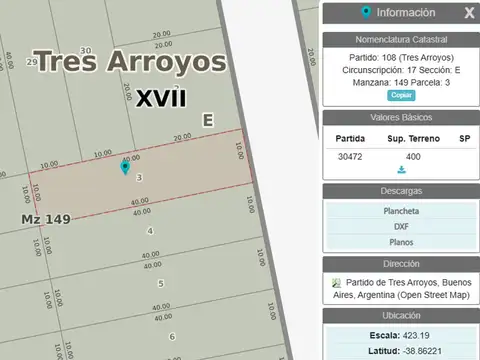This screenshot has height=360, width=480.
Task: Open the Planos download link
Action: pyautogui.click(x=401, y=242)
